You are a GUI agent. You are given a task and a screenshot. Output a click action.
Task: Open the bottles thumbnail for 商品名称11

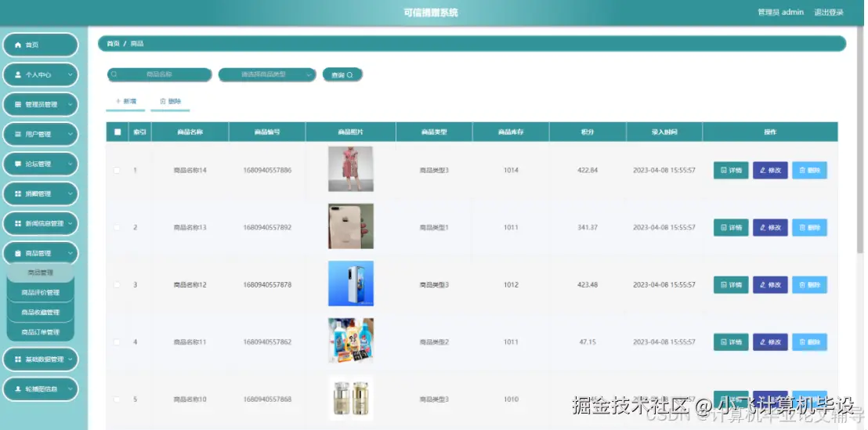350,341
